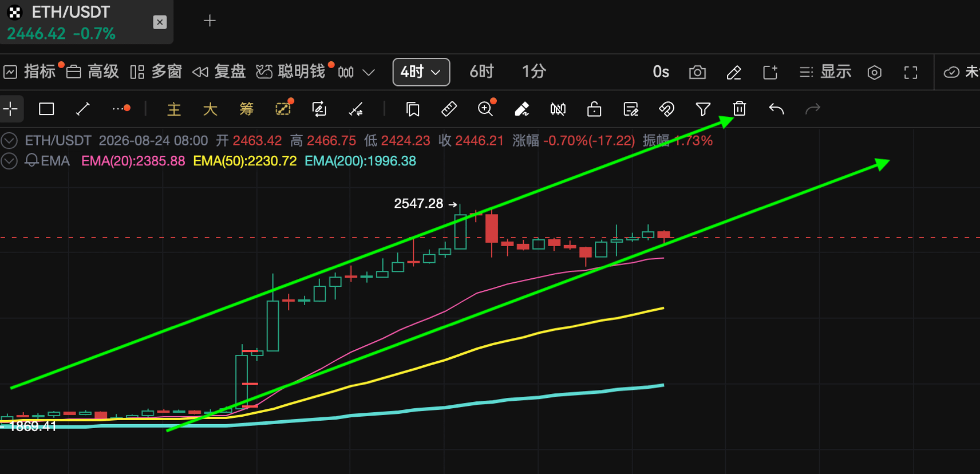Close the ETH/USDT tab
Viewport: 980px width, 474px height.
pyautogui.click(x=160, y=22)
